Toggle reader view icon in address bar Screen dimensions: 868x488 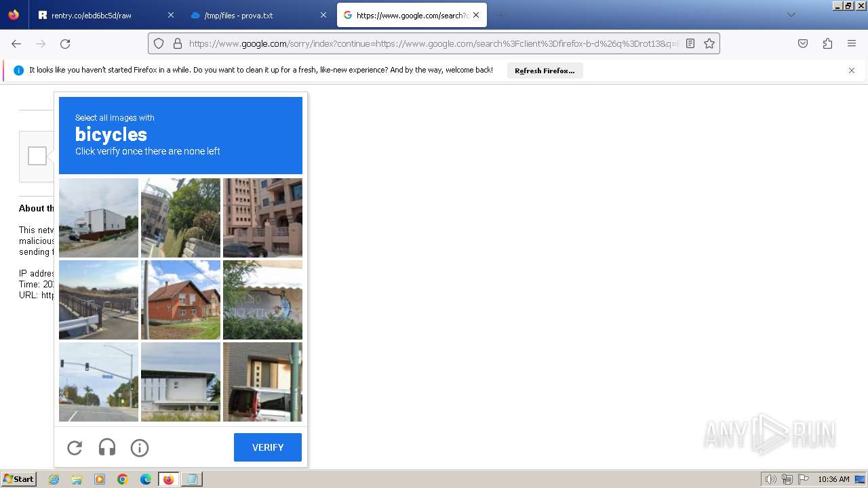[x=690, y=43]
